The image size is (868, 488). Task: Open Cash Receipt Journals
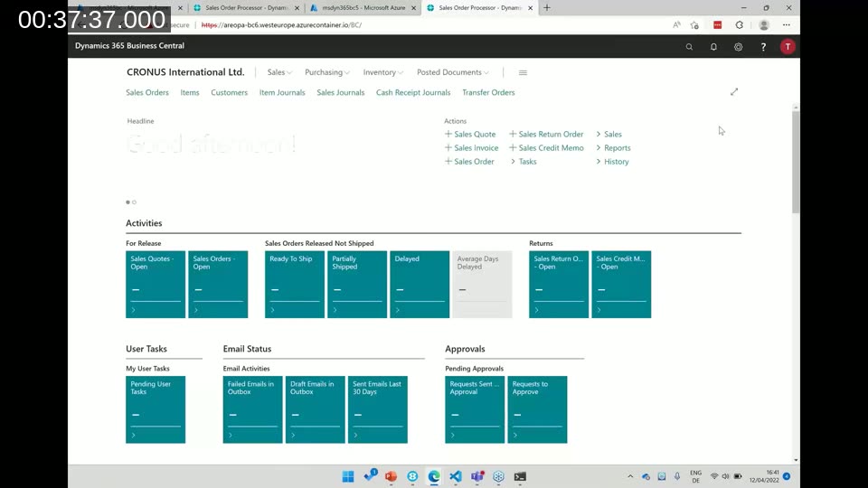click(x=413, y=92)
